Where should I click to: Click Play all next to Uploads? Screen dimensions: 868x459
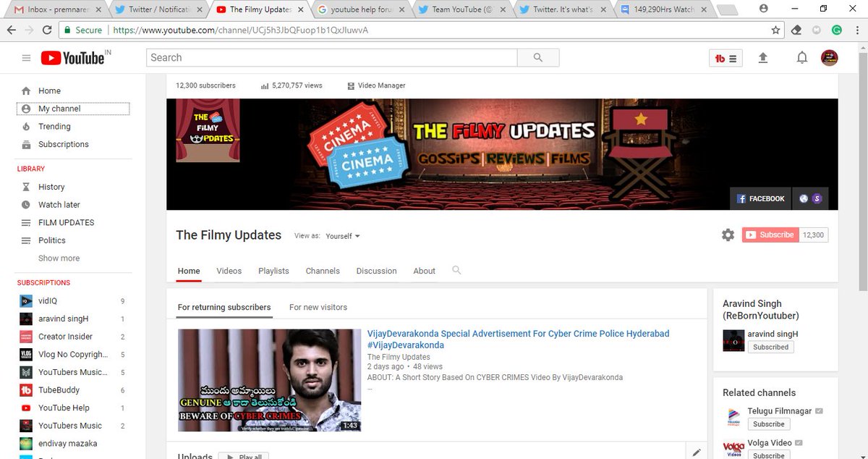click(x=244, y=456)
